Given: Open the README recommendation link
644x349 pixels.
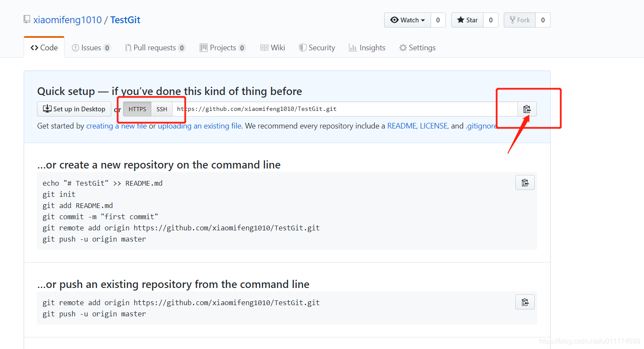Looking at the screenshot, I should [402, 126].
